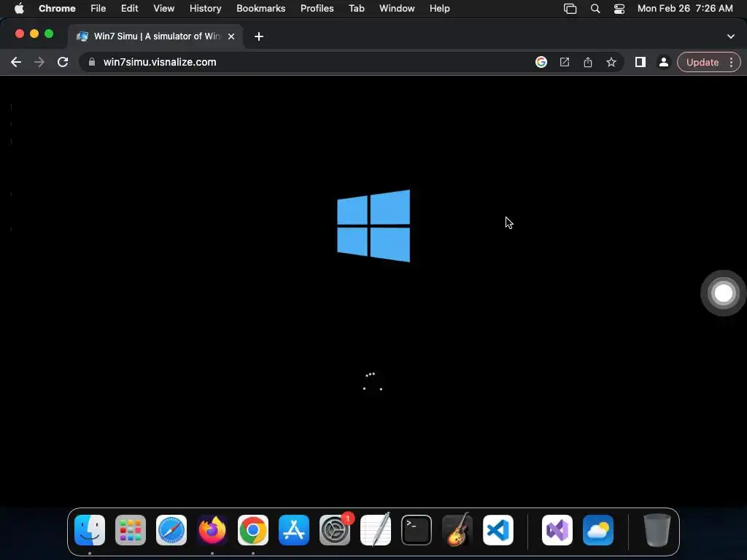The height and width of the screenshot is (560, 747).
Task: Click the floating assistive touch button
Action: coord(723,293)
